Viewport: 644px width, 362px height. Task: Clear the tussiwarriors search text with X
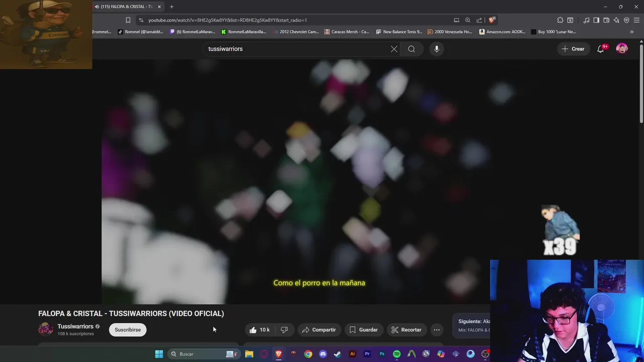tap(394, 49)
